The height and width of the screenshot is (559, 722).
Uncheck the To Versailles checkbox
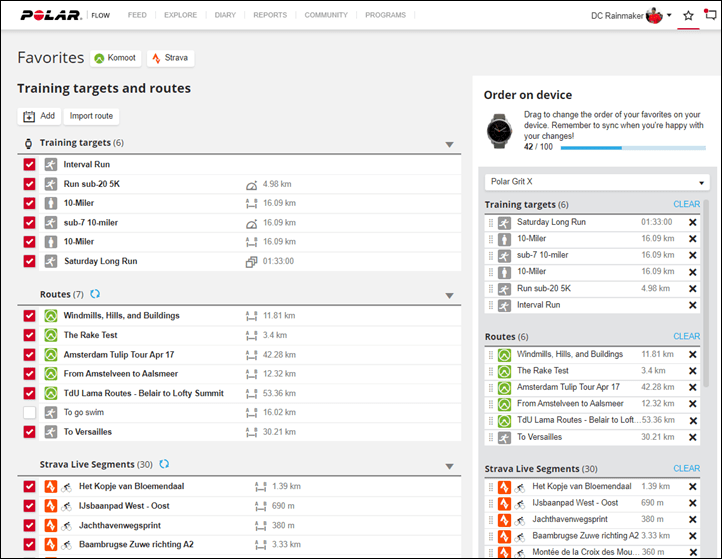click(29, 432)
